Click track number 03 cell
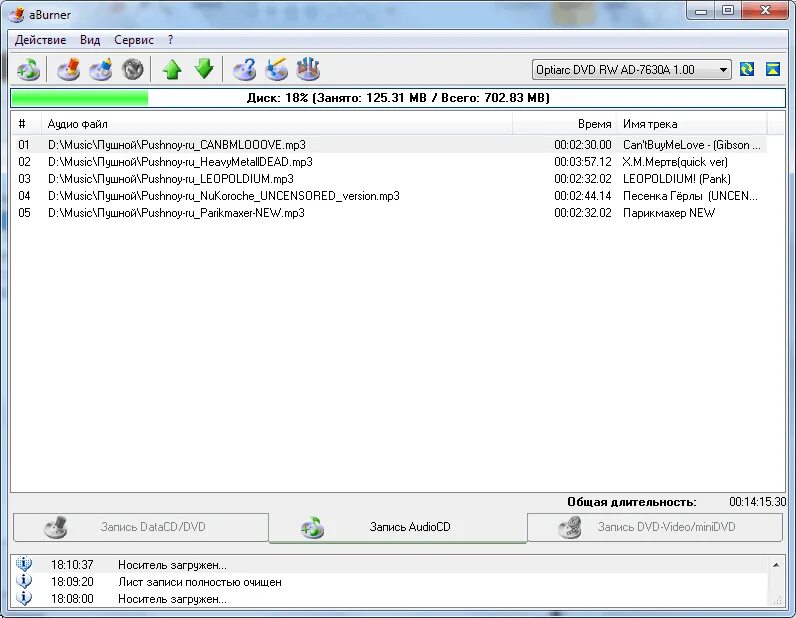 click(24, 179)
